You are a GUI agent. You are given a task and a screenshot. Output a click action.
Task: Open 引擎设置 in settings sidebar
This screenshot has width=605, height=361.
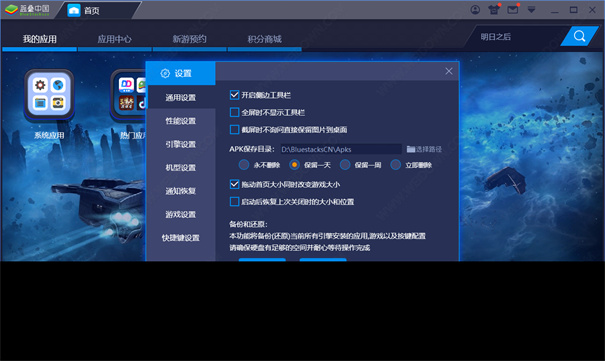tap(181, 144)
